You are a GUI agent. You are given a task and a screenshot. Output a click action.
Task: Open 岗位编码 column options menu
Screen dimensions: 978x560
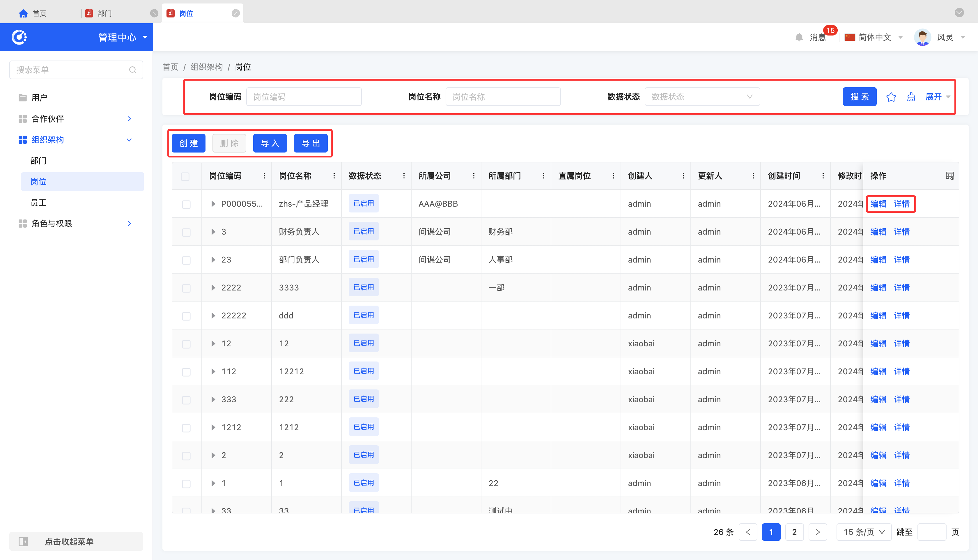264,176
